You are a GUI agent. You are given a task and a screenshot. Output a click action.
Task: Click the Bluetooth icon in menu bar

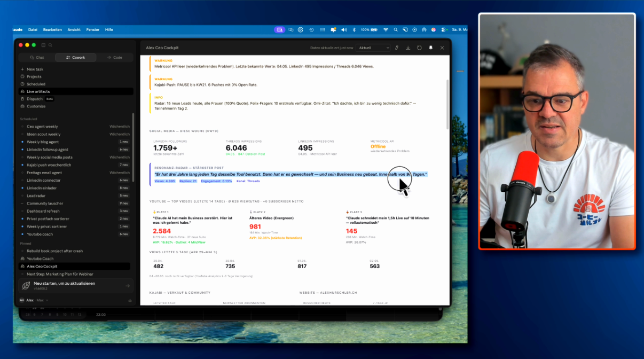pyautogui.click(x=354, y=29)
